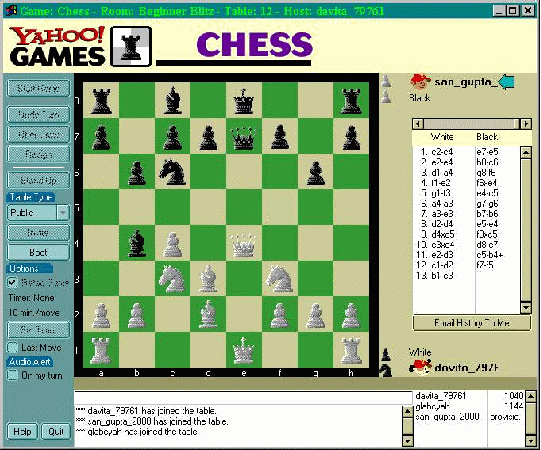Click the chat message input field
Image resolution: width=541 pixels, height=450 pixels.
pyautogui.click(x=244, y=398)
